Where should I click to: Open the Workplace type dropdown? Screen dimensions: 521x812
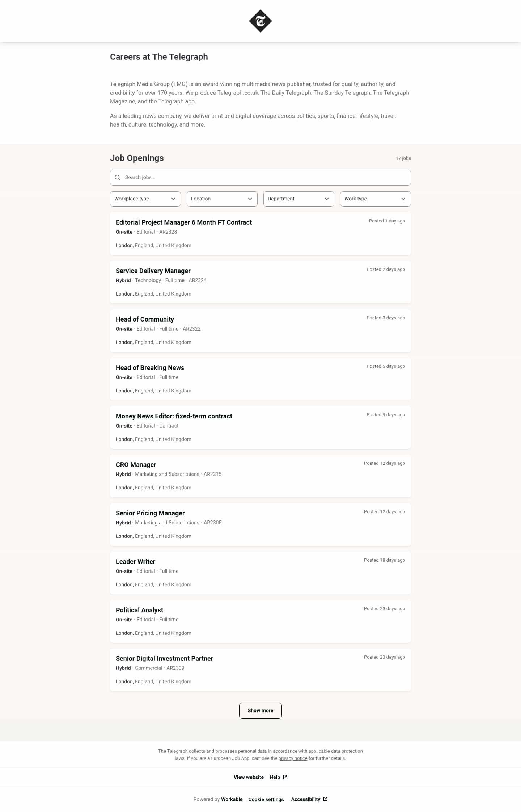(x=145, y=199)
